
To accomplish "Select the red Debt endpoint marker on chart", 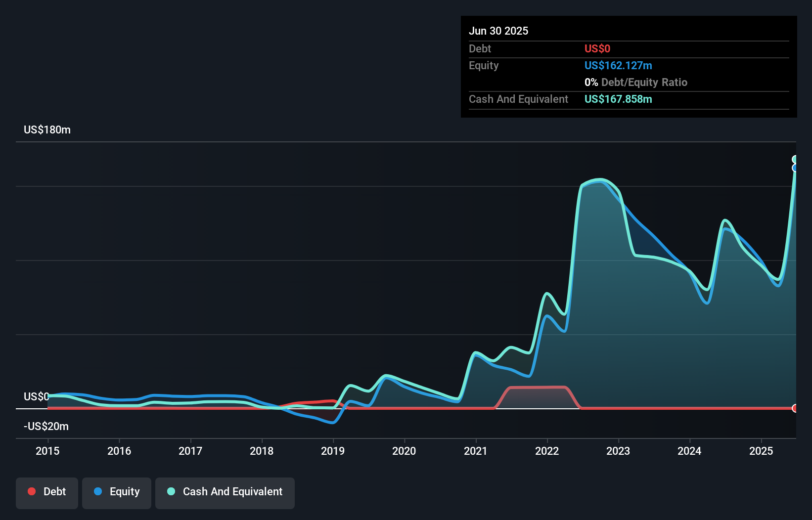I will coord(795,409).
